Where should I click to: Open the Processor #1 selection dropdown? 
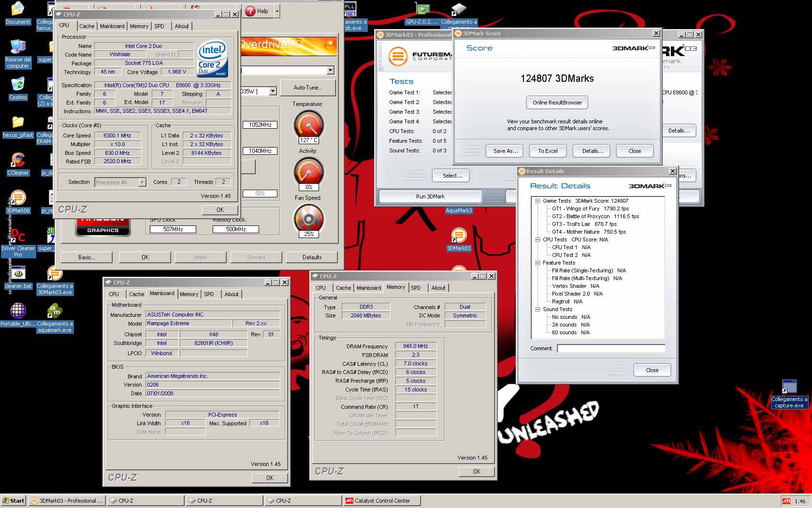[142, 182]
